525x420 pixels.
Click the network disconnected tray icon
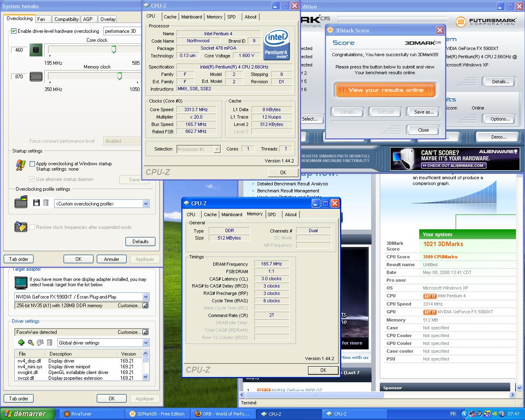tap(472, 414)
